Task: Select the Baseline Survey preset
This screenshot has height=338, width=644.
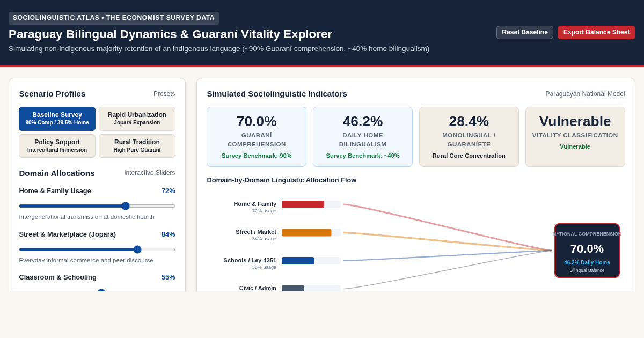Action: [x=57, y=119]
